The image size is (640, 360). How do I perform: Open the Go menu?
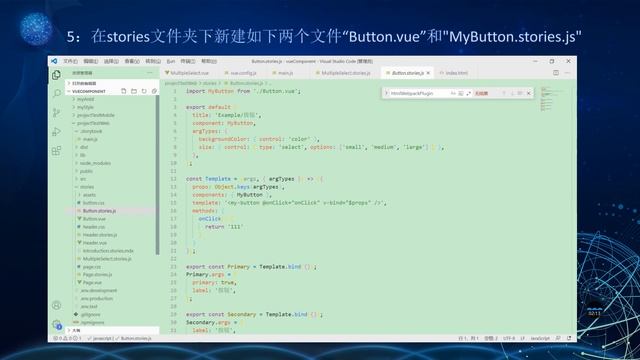[153, 61]
